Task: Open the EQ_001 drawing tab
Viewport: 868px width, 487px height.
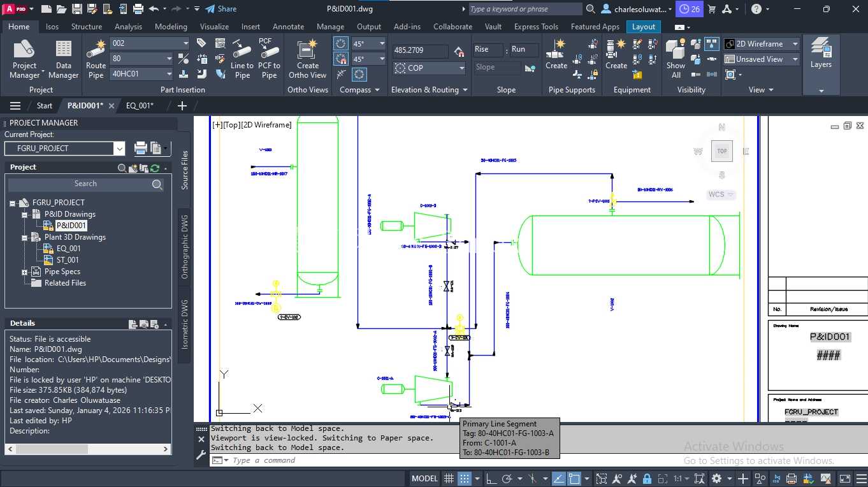Action: tap(140, 106)
